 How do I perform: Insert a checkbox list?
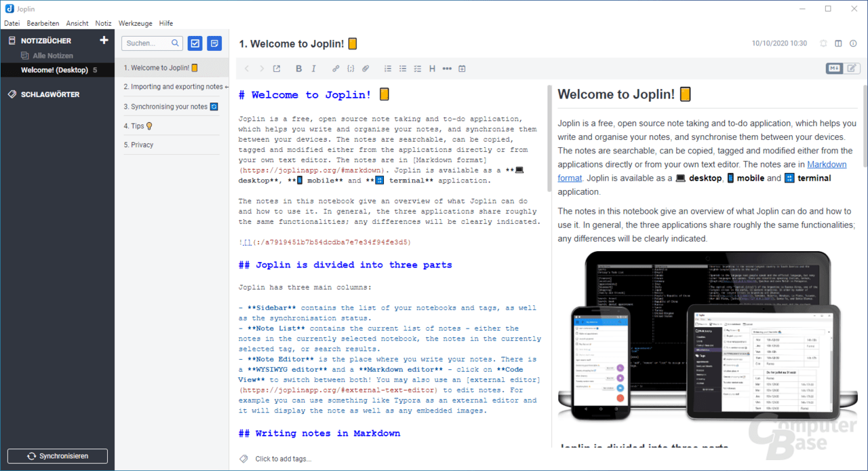418,69
